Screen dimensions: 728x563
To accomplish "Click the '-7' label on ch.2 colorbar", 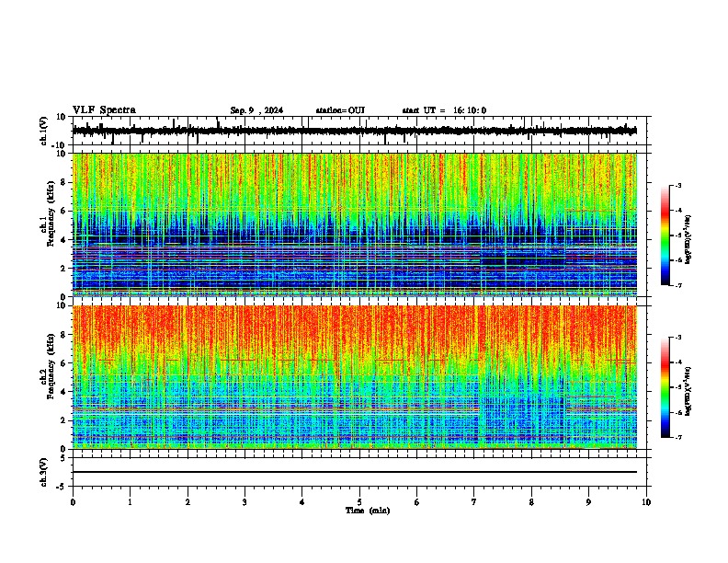I will point(677,438).
